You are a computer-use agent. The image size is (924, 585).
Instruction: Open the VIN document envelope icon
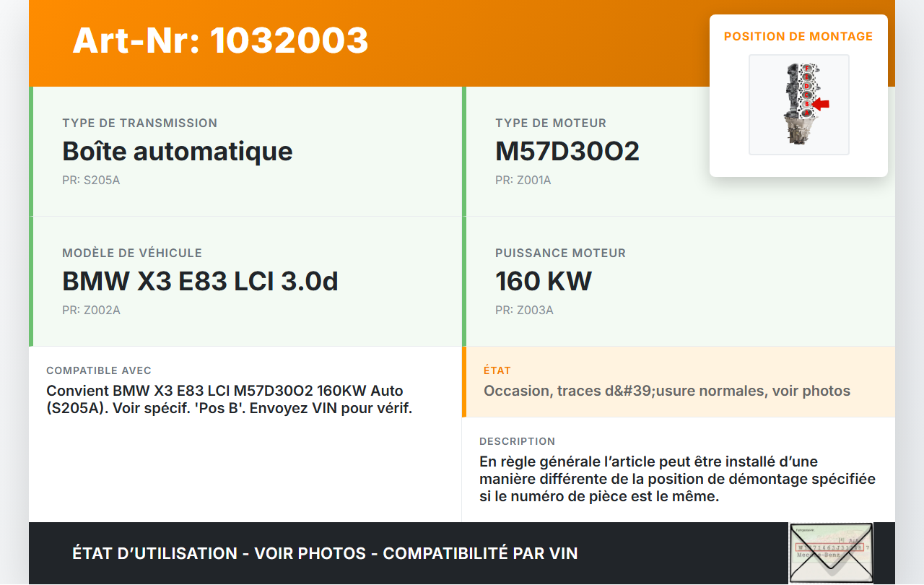point(830,552)
